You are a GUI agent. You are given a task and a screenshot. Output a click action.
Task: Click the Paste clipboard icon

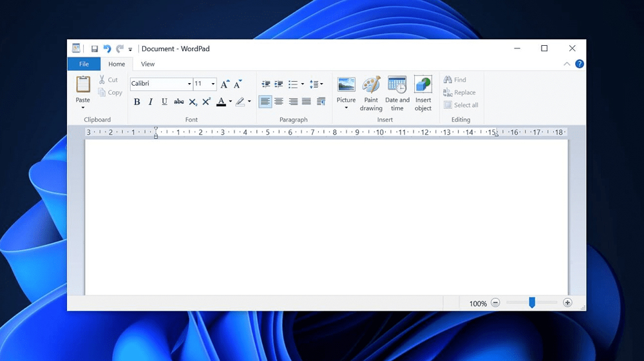[83, 84]
